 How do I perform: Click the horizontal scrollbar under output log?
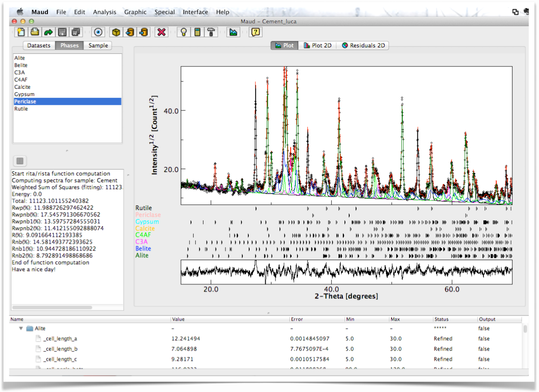pos(52,308)
